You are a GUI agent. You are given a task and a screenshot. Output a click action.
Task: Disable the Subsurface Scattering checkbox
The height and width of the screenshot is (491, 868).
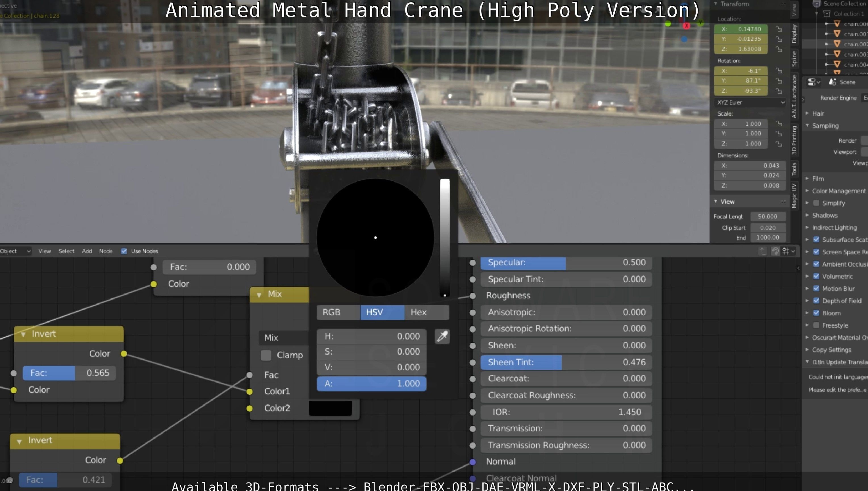(816, 240)
